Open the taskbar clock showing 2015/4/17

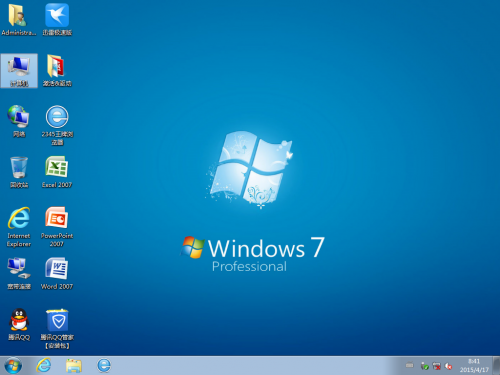point(474,366)
